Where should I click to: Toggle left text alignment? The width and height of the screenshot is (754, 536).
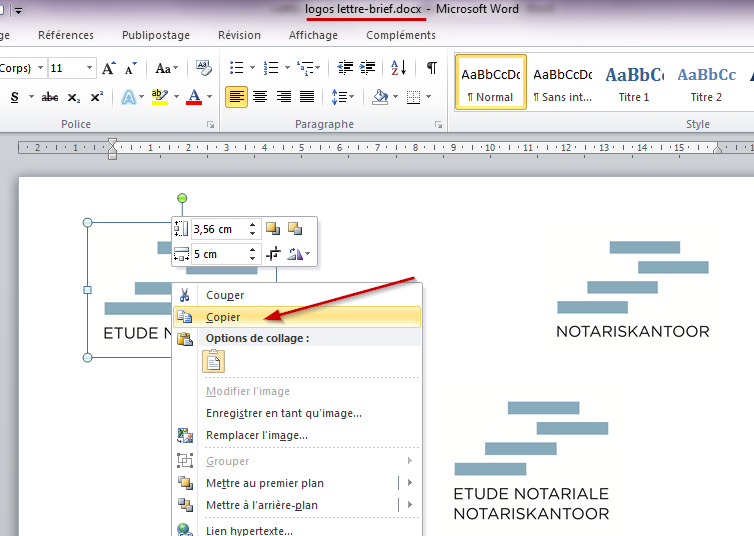point(236,97)
